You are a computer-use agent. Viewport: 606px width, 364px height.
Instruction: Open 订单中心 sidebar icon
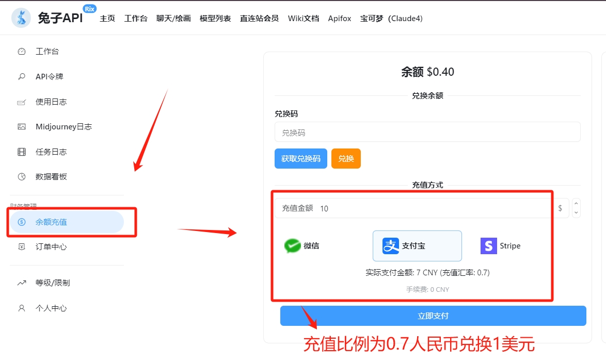click(x=22, y=247)
